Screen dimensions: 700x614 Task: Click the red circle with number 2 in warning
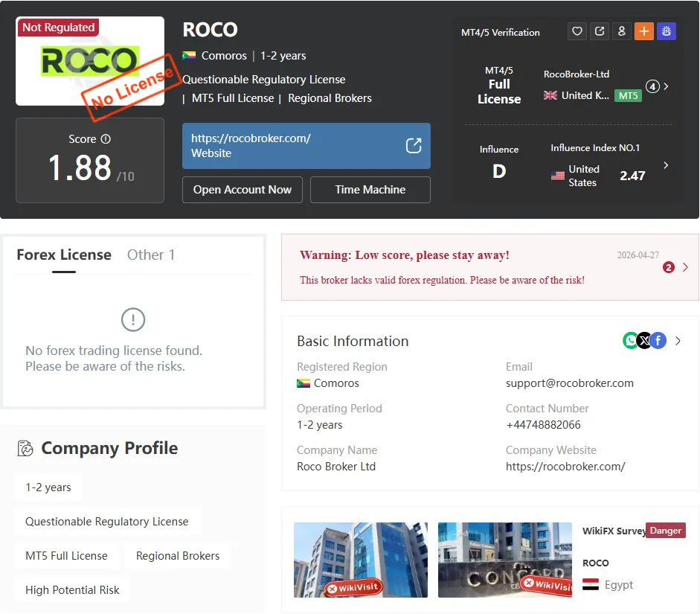pyautogui.click(x=668, y=267)
